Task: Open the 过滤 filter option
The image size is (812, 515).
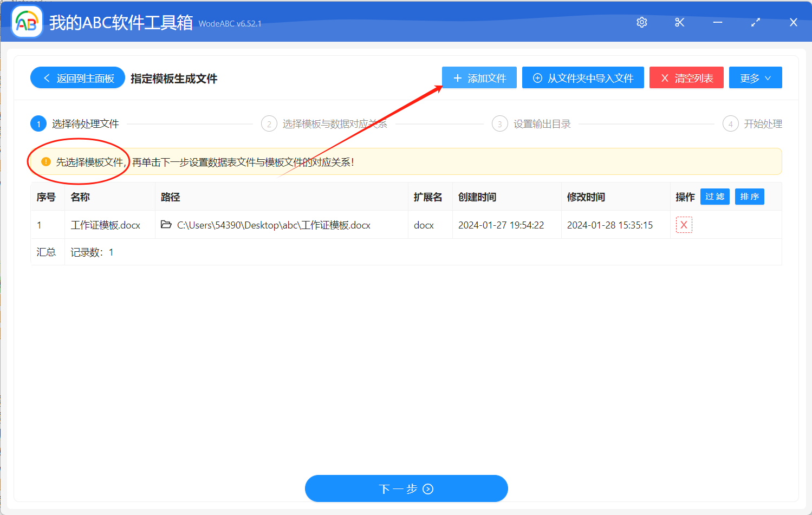Action: click(x=714, y=197)
